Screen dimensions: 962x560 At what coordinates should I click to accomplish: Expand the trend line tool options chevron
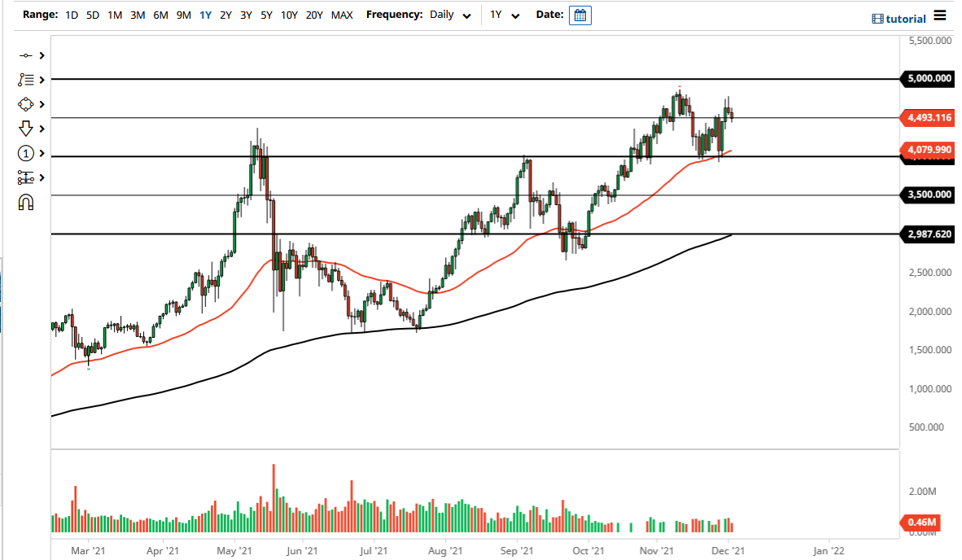tap(41, 55)
